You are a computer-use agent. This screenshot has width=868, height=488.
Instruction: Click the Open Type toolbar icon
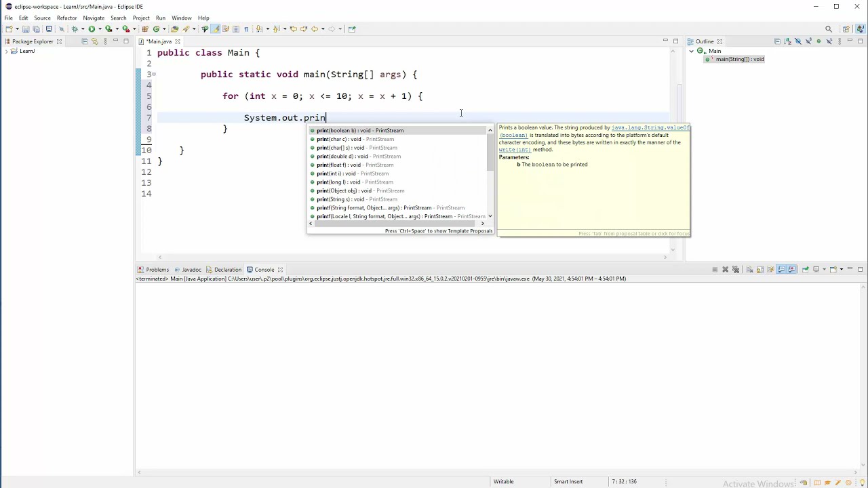point(174,28)
